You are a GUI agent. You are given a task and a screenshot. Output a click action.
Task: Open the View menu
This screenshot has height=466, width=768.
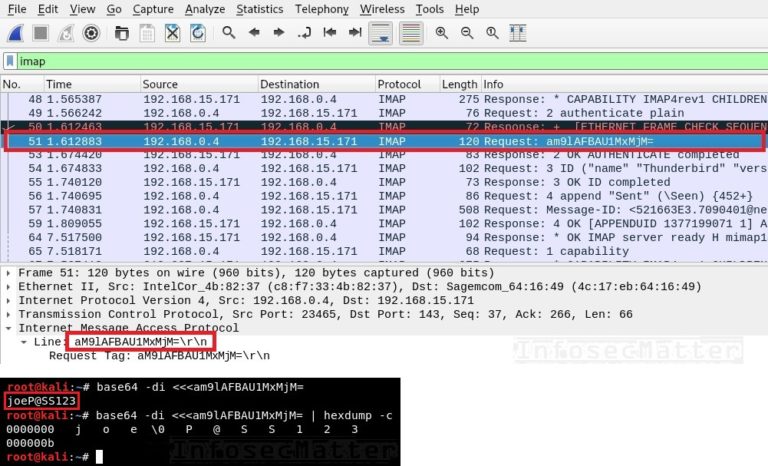[x=82, y=9]
